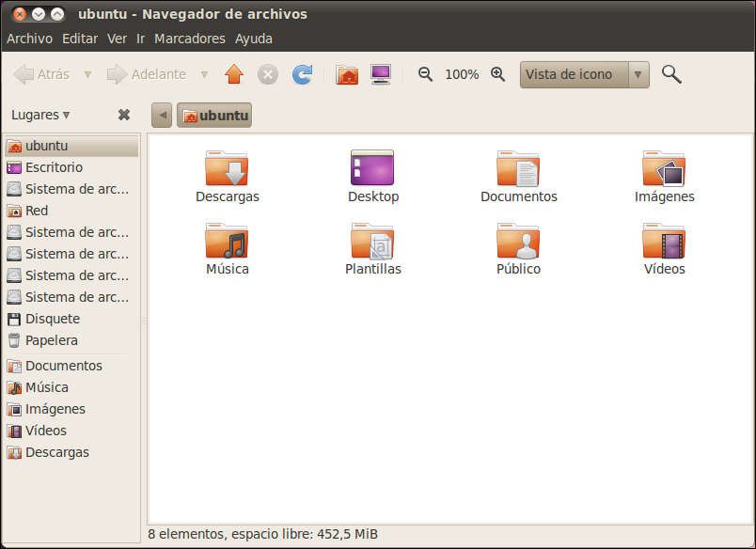
Task: Open the purple Desktop folder icon
Action: [372, 167]
